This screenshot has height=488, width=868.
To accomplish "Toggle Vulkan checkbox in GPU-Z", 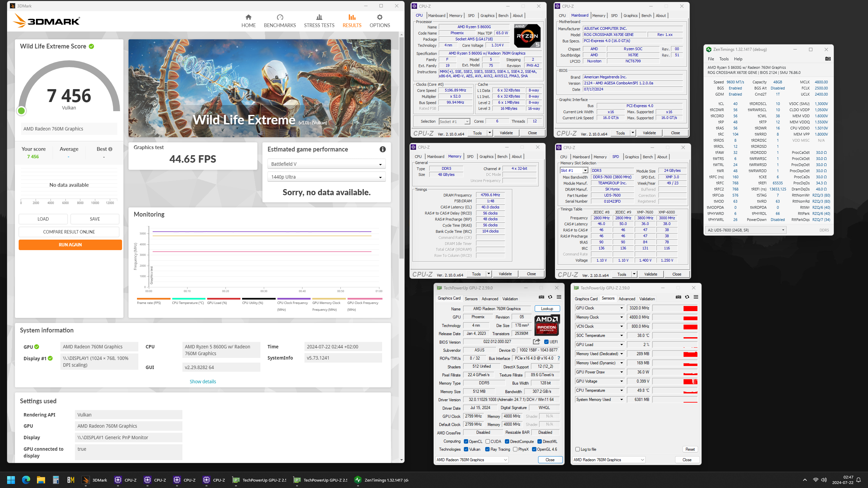I will (466, 449).
